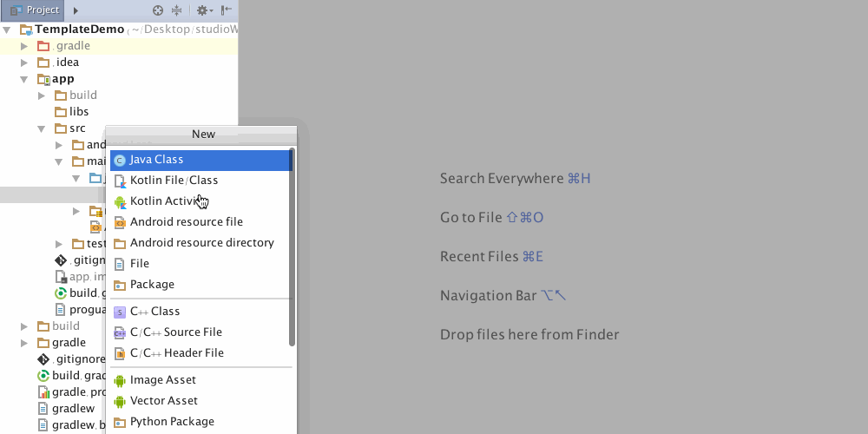Expand the build folder under app

(x=42, y=95)
